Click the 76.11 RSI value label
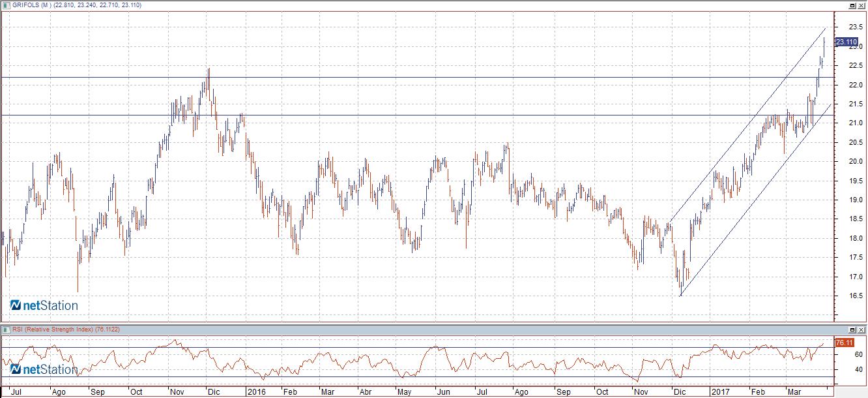This screenshot has width=868, height=398. click(844, 343)
